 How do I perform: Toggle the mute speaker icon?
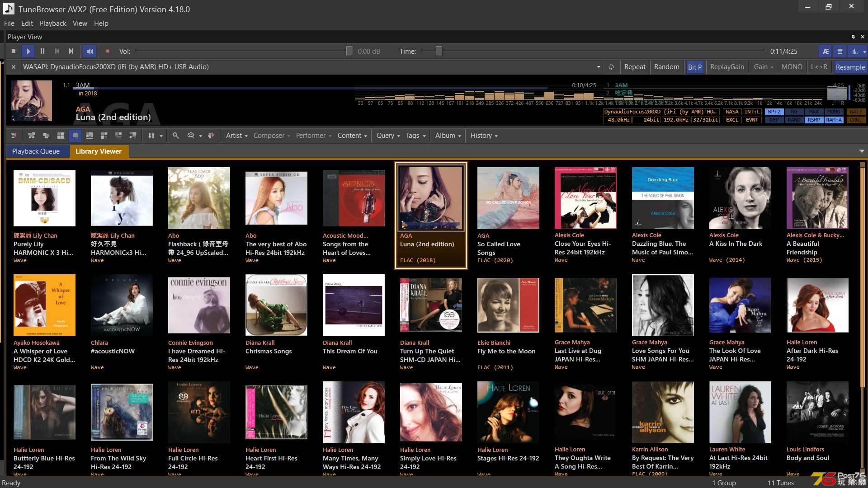(x=90, y=52)
